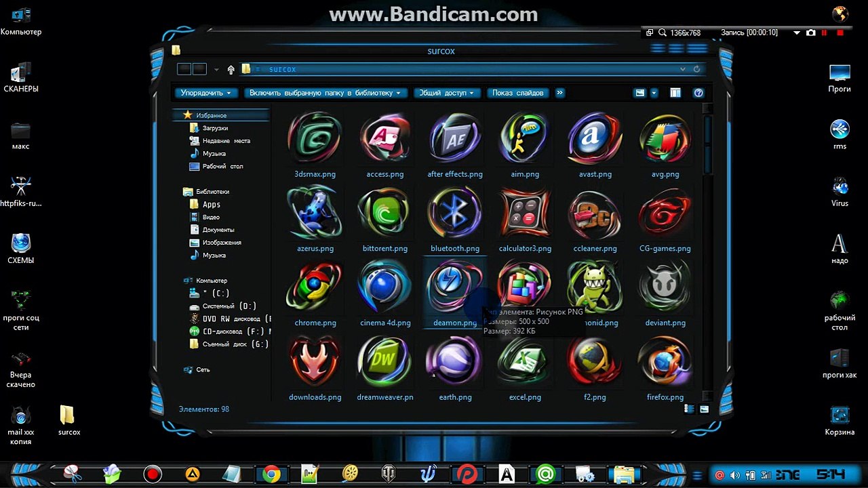Open the Общий доступ dropdown
This screenshot has height=488, width=868.
pyautogui.click(x=447, y=93)
